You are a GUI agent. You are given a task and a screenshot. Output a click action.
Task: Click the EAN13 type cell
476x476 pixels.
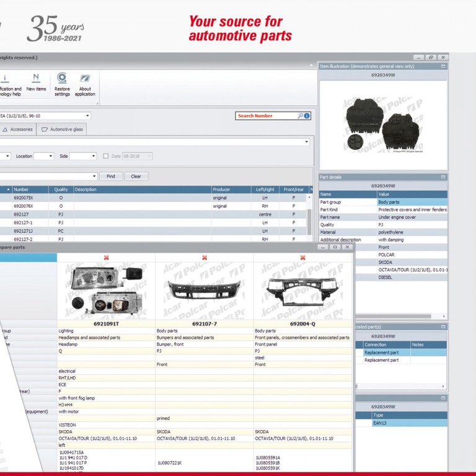coord(409,423)
